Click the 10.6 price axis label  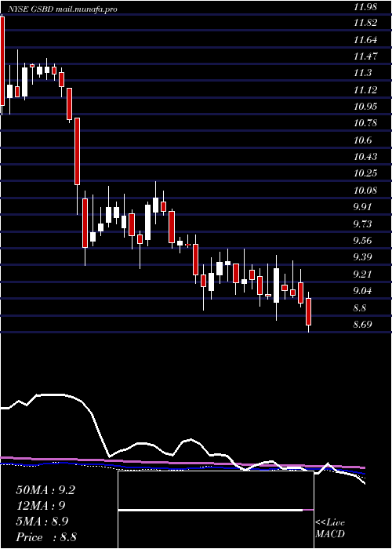[362, 140]
